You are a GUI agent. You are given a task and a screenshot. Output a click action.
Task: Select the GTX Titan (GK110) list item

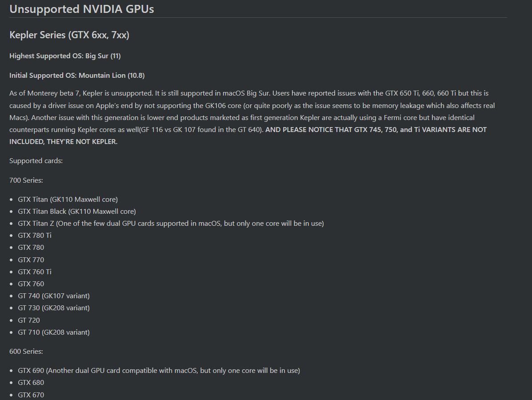pos(68,200)
